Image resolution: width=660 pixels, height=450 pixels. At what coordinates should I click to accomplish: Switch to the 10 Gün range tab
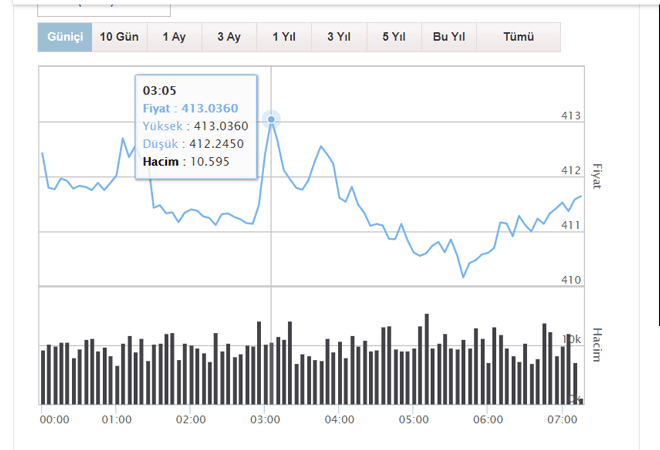[119, 37]
